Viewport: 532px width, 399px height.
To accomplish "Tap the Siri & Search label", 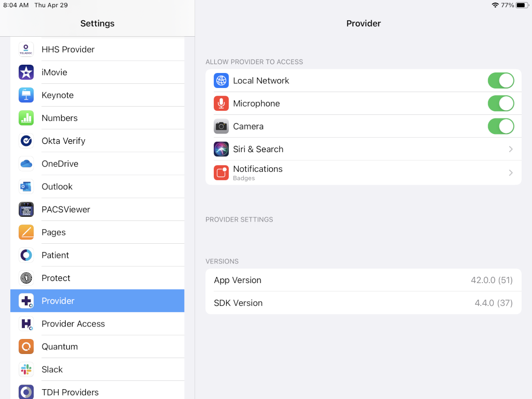I will [x=258, y=149].
